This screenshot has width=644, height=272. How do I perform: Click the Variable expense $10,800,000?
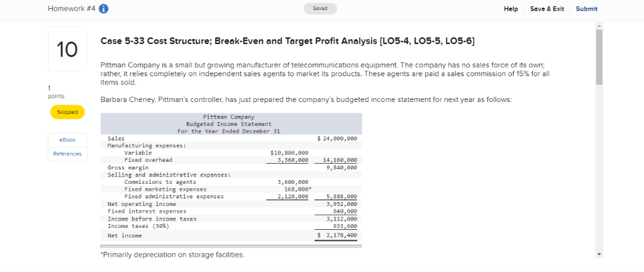289,152
